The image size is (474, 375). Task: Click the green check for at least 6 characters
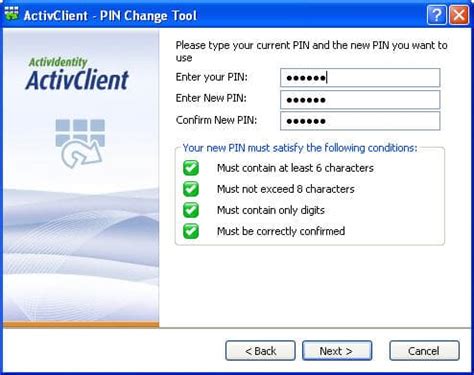(x=191, y=168)
